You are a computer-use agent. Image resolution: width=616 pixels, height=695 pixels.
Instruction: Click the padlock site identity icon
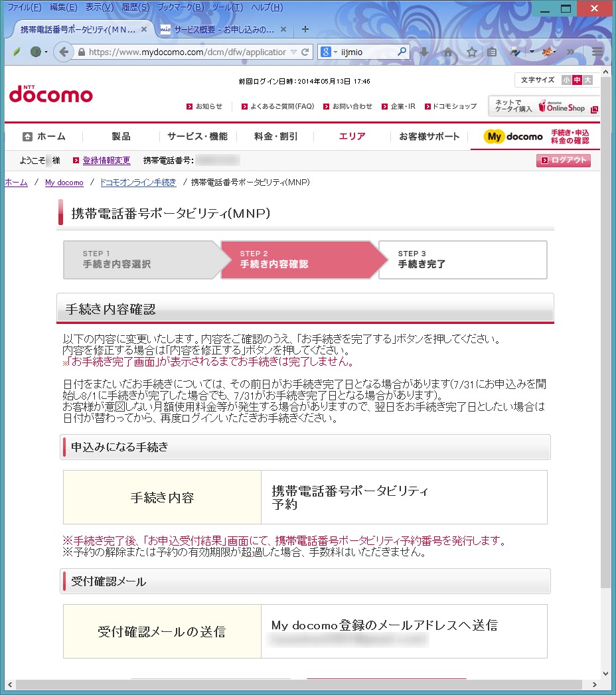coord(81,52)
